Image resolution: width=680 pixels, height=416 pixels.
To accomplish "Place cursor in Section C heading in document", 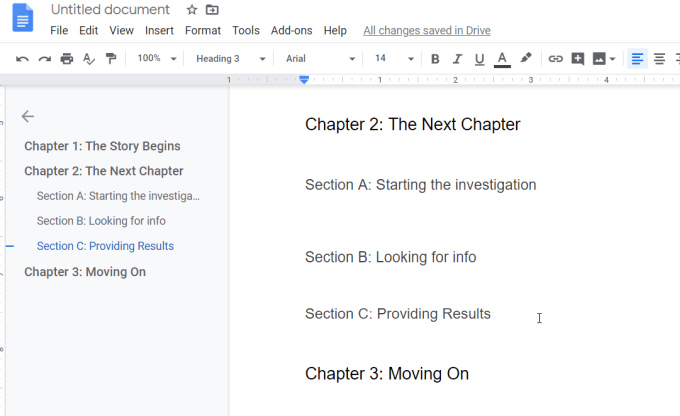I will pyautogui.click(x=398, y=314).
